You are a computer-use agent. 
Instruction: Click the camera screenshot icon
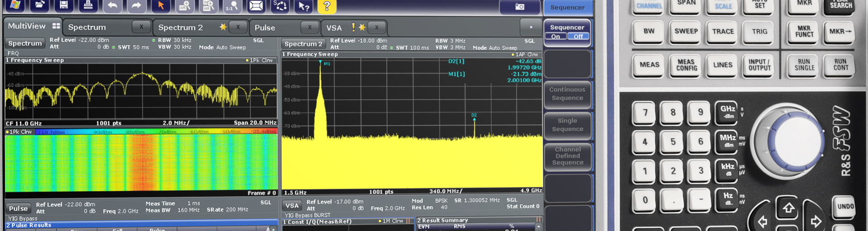[519, 6]
